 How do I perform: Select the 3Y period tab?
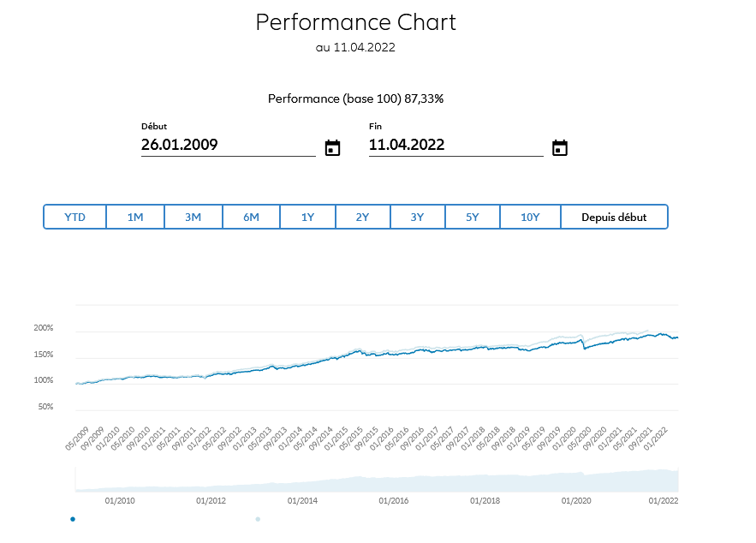(418, 217)
